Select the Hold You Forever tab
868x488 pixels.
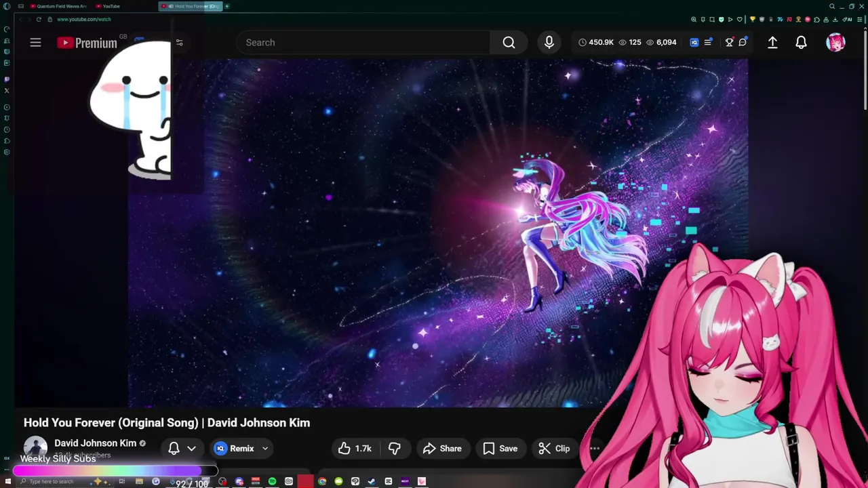click(x=191, y=6)
